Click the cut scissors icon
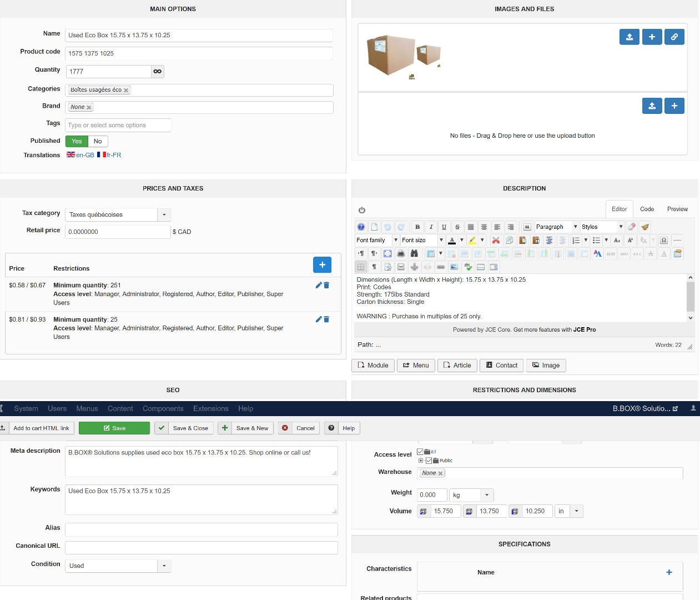 496,240
